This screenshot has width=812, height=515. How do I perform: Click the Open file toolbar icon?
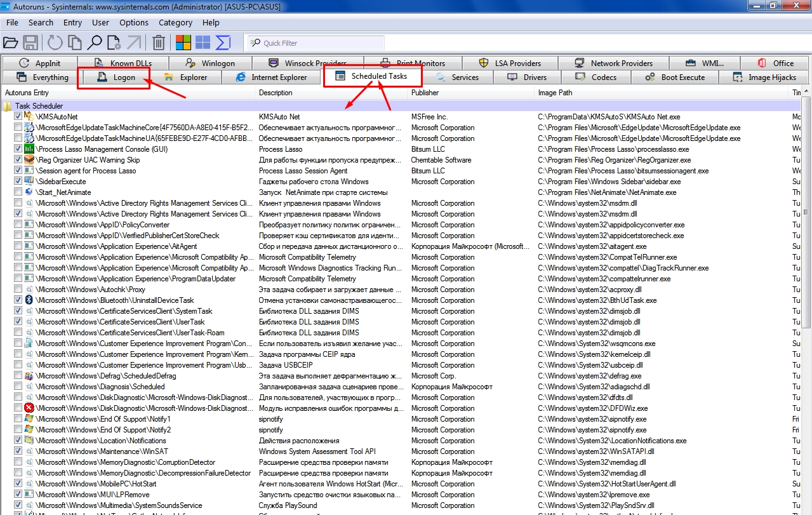[10, 43]
